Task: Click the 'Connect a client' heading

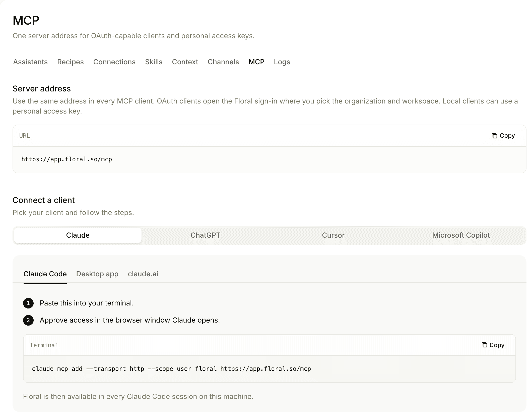Action: tap(44, 200)
